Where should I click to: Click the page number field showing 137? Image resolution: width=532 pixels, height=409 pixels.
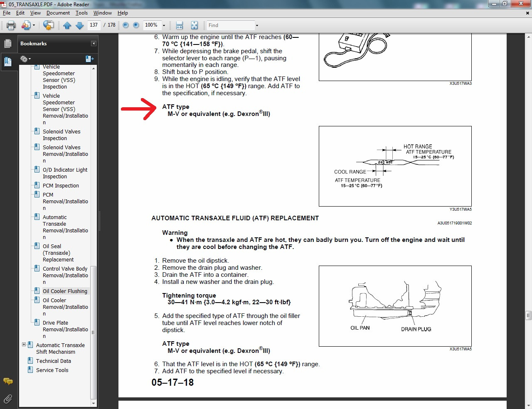(x=94, y=25)
